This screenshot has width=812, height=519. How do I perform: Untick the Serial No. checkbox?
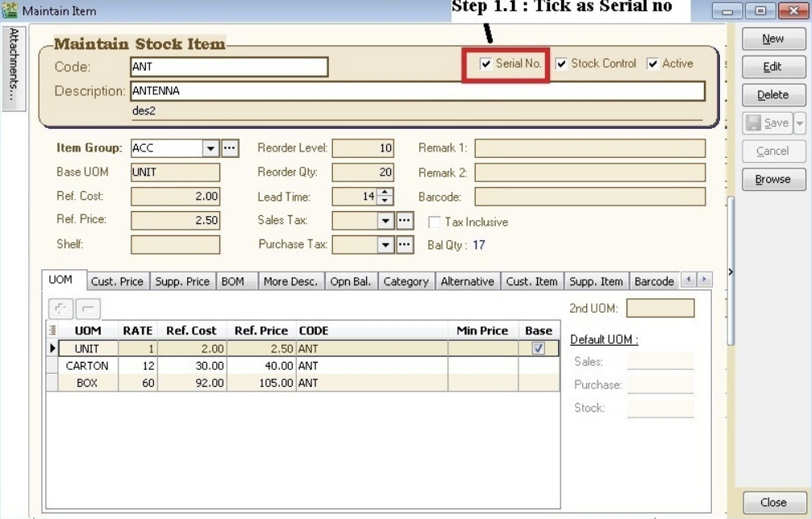coord(486,64)
